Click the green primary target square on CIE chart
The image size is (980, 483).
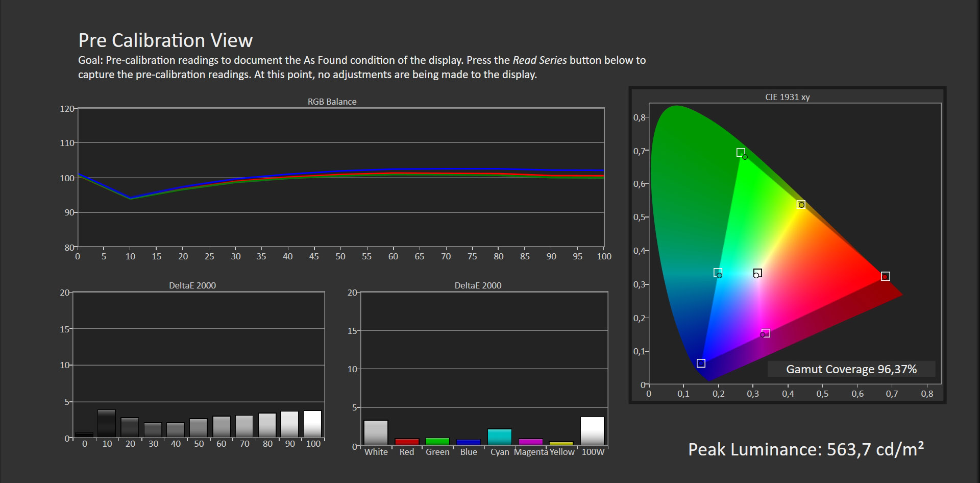[x=741, y=152]
